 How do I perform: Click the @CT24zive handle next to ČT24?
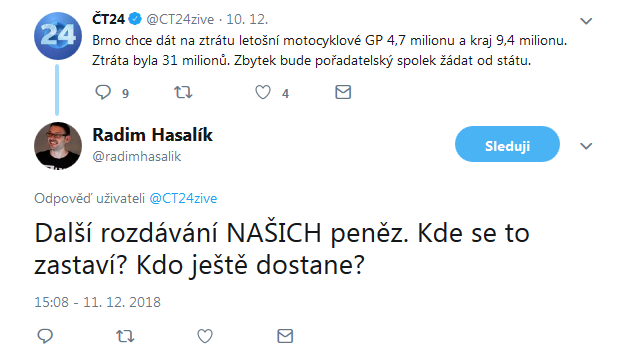pos(180,19)
